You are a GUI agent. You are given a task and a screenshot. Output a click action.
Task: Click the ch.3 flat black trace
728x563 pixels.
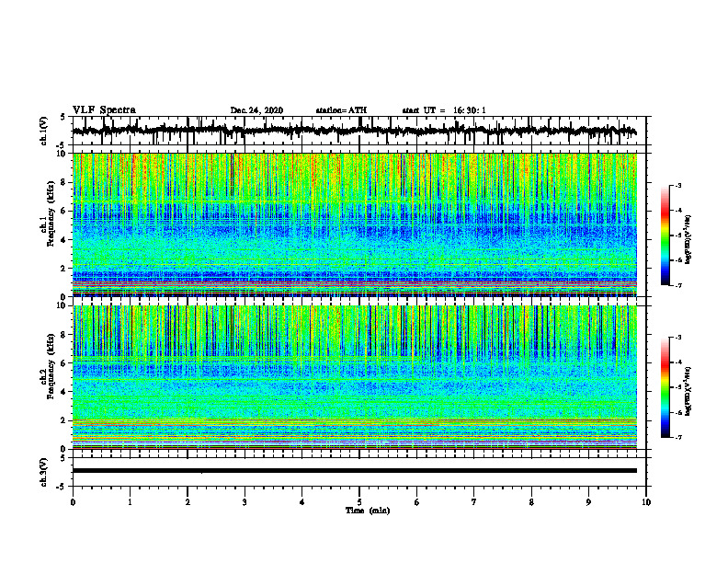tap(355, 471)
